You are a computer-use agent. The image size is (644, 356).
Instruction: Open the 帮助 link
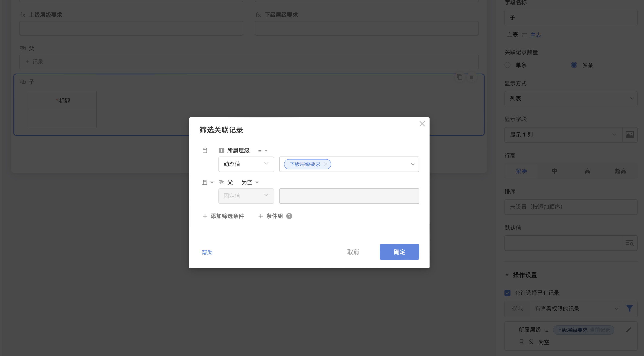[207, 252]
